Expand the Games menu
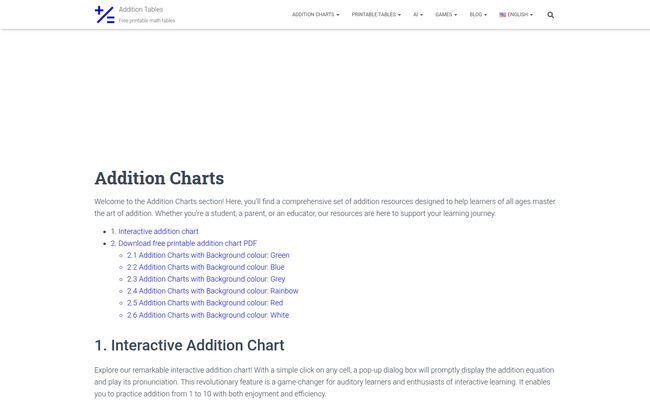The height and width of the screenshot is (414, 650). 446,15
